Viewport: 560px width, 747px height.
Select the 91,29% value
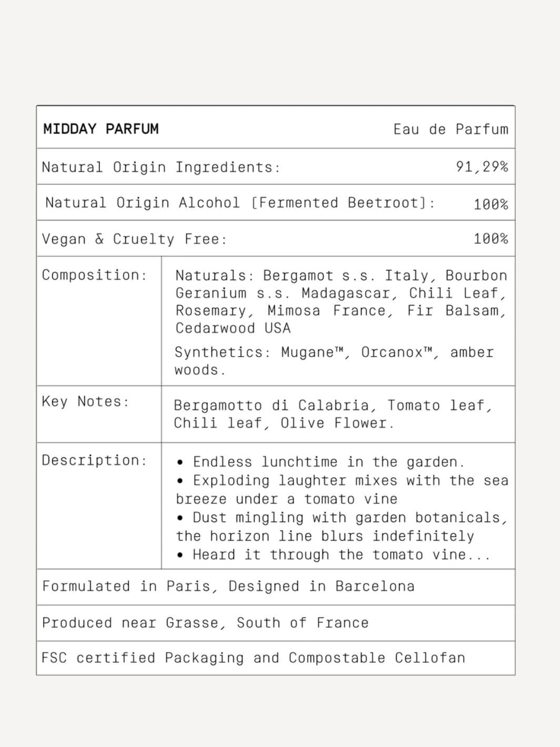coord(482,167)
